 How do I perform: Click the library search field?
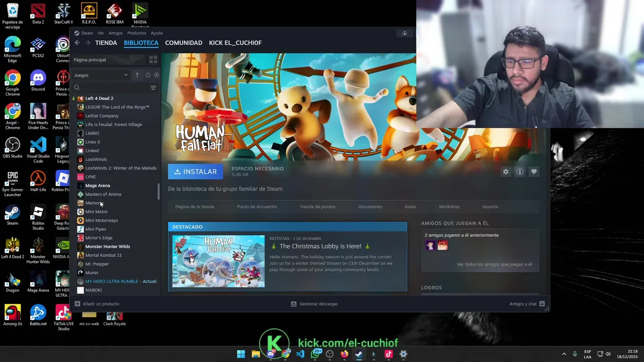[x=111, y=87]
